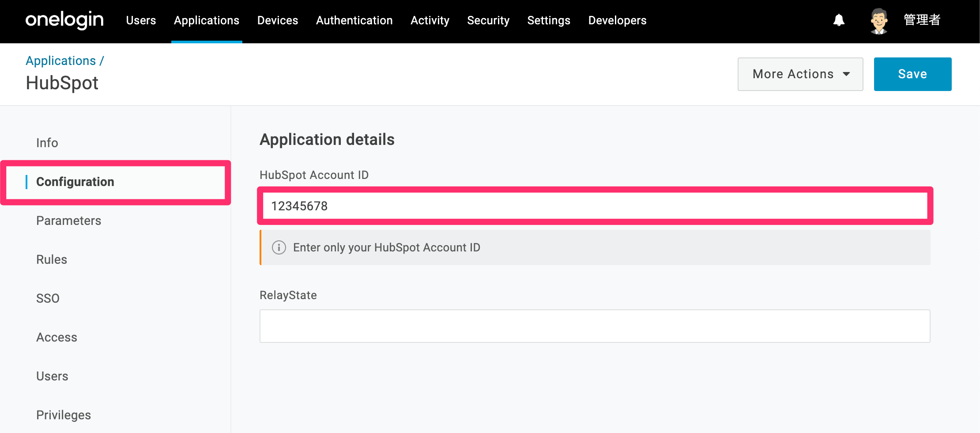Open the Activity menu
The height and width of the screenshot is (433, 980).
click(x=430, y=20)
